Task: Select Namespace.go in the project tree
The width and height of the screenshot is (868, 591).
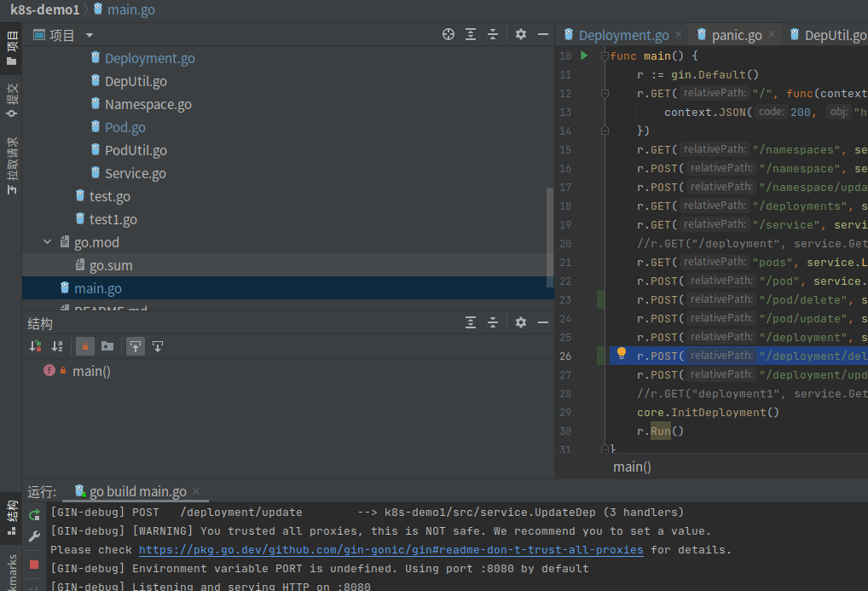Action: (148, 104)
